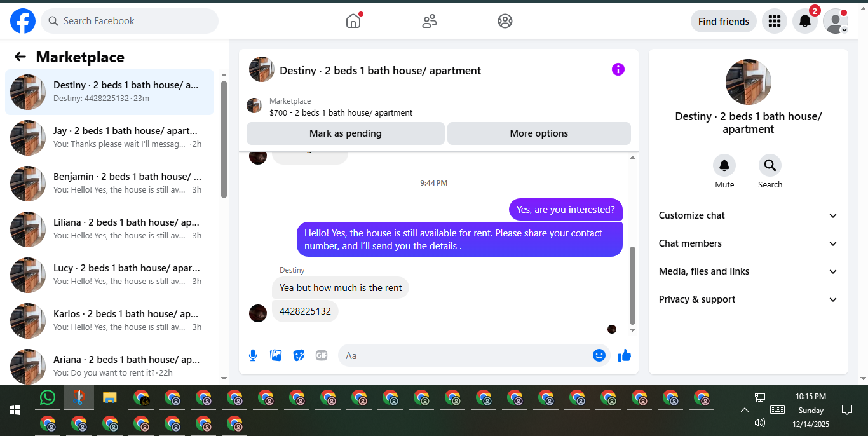868x436 pixels.
Task: Open the Home feed icon
Action: [x=353, y=21]
